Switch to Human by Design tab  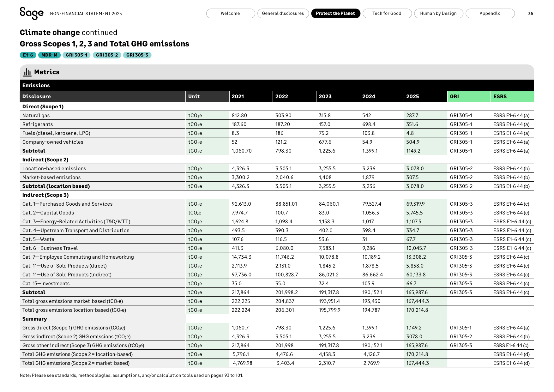pyautogui.click(x=438, y=13)
